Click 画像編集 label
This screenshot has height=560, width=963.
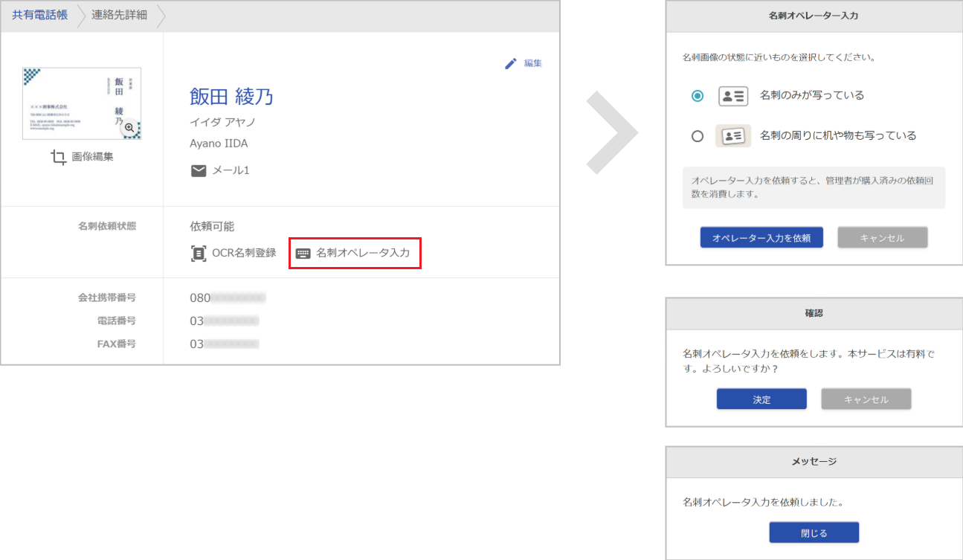93,157
